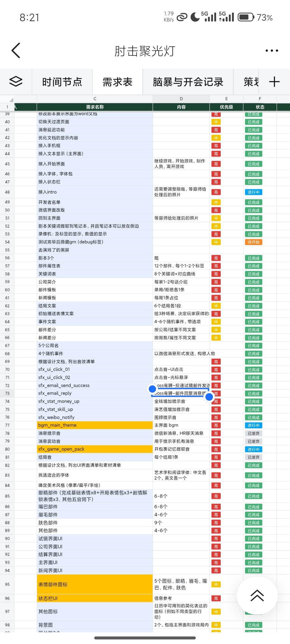Viewport: 290px width, 644px height.
Task: Tap the 优先级 header cell
Action: click(226, 107)
